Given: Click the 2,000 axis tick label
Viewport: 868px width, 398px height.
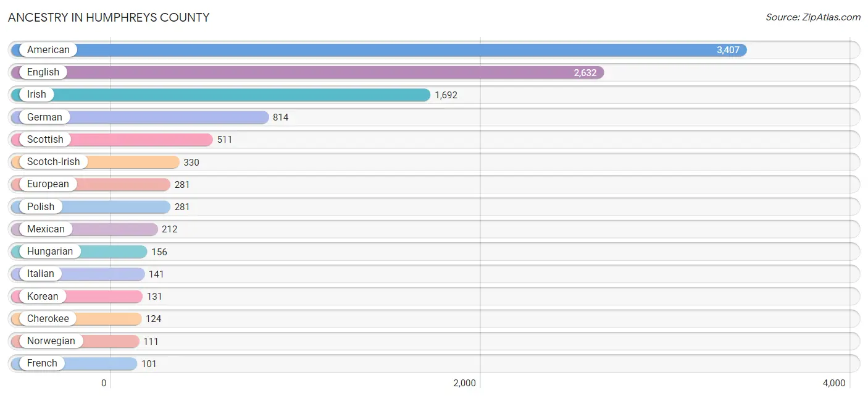Looking at the screenshot, I should pyautogui.click(x=465, y=383).
